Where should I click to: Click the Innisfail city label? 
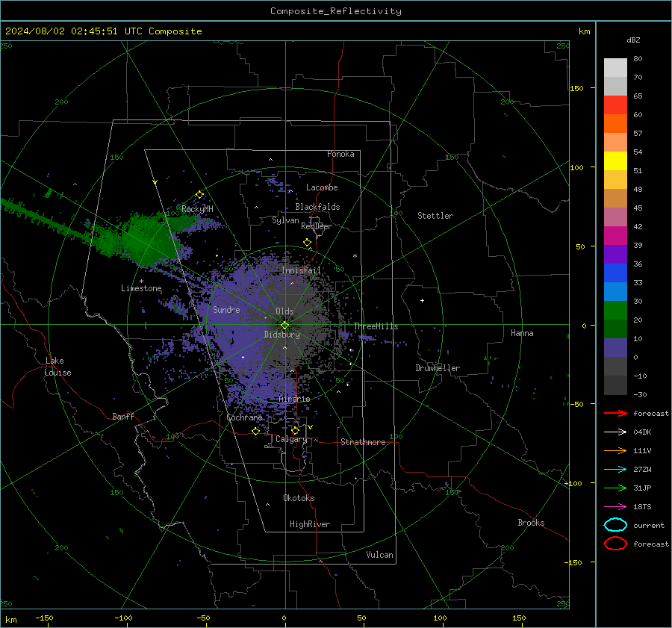301,270
